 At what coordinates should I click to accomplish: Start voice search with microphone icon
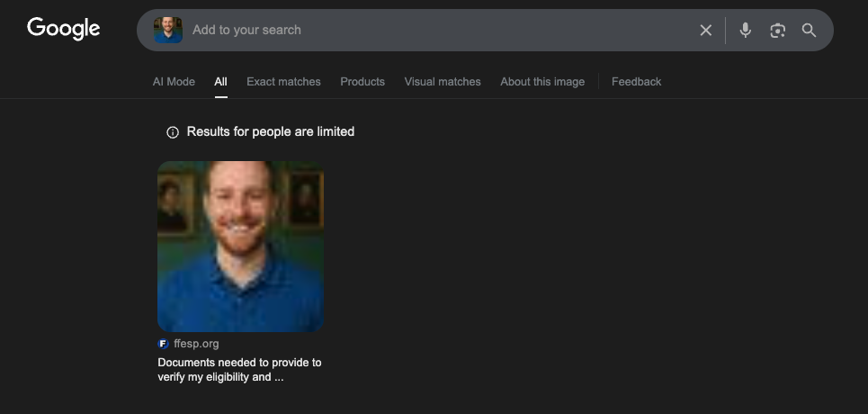click(x=745, y=31)
